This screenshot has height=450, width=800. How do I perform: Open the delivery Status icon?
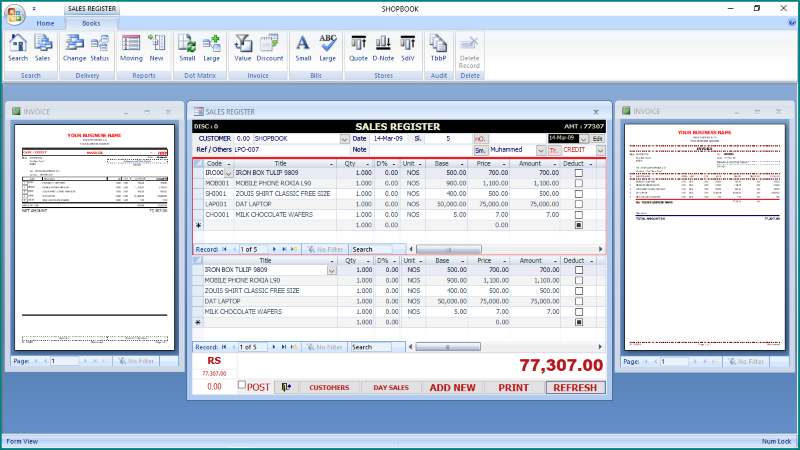(99, 48)
